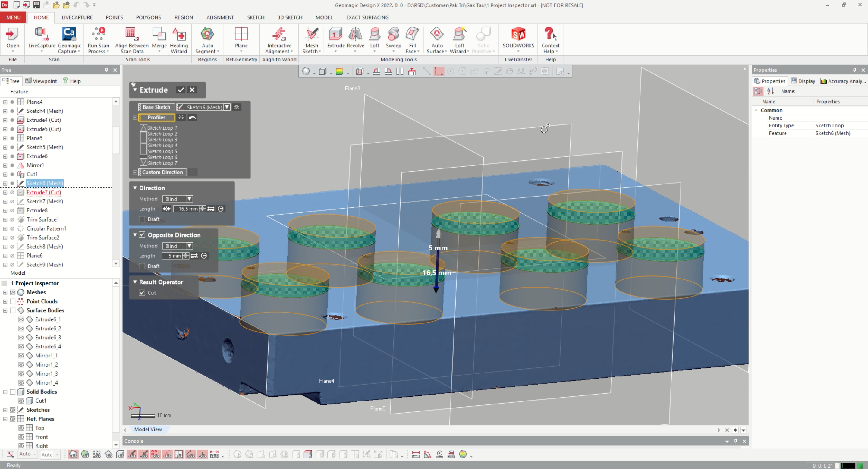This screenshot has height=469, width=868.
Task: Open the red MENU button
Action: click(x=14, y=17)
